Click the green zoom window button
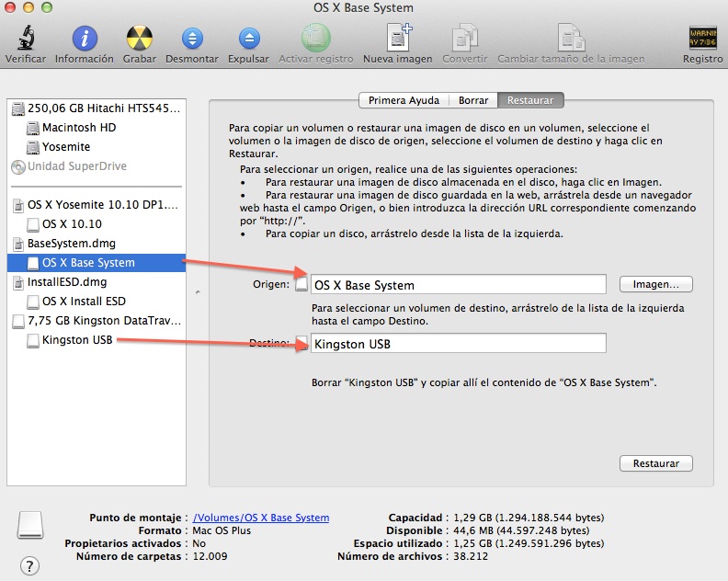 pos(47,7)
